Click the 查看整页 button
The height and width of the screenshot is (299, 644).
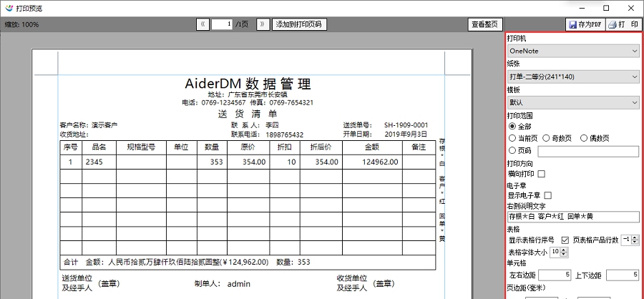click(x=485, y=24)
